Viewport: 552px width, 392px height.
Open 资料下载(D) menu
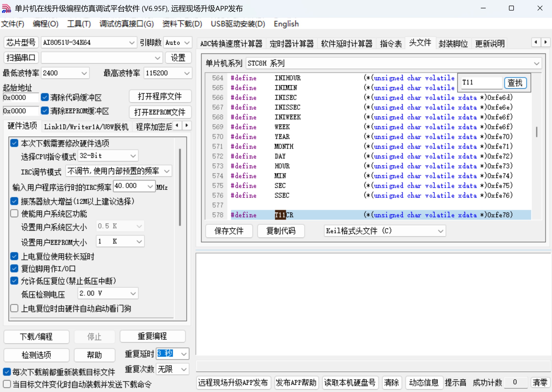click(182, 24)
